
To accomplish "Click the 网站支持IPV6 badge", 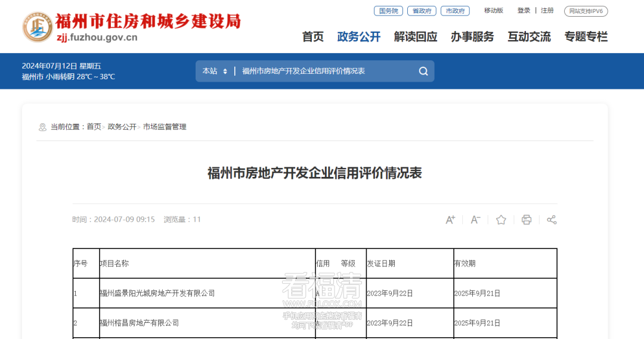I will (586, 11).
